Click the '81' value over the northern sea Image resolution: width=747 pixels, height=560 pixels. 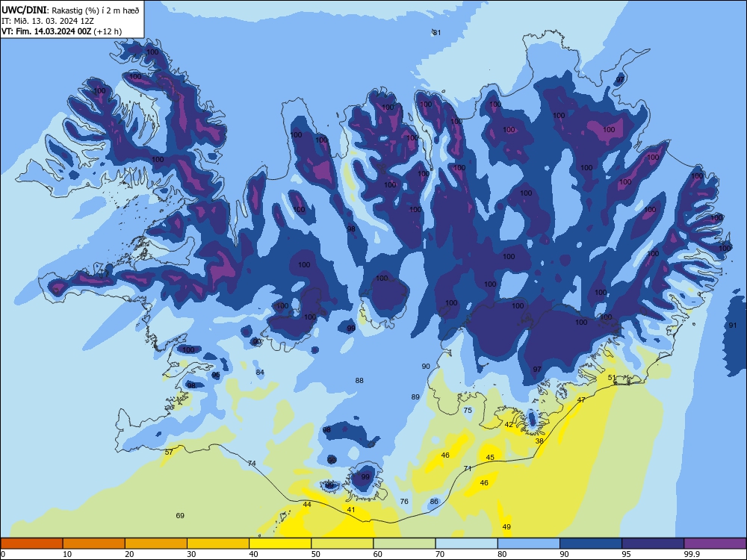tap(437, 33)
